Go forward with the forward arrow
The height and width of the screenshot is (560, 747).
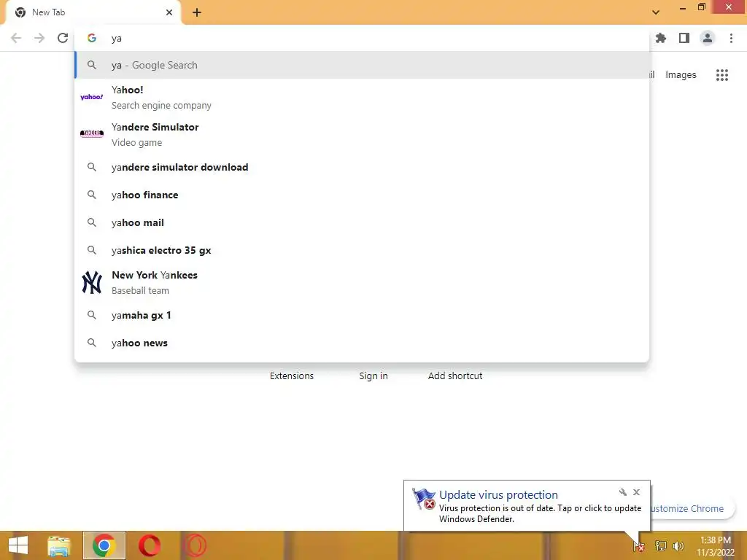coord(39,38)
